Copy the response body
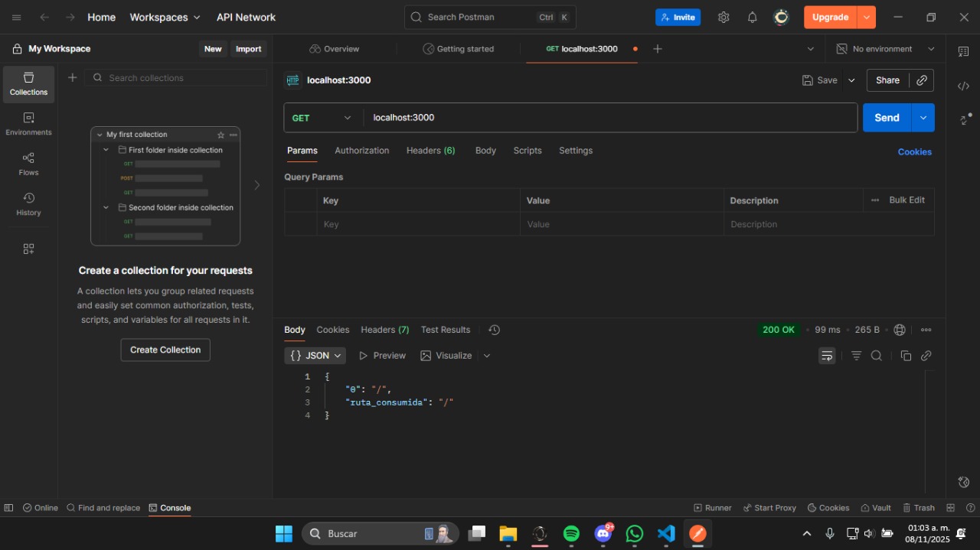 click(906, 356)
